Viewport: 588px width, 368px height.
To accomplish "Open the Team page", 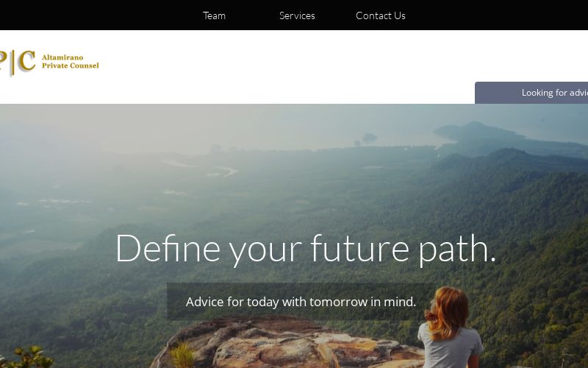I will [x=214, y=15].
